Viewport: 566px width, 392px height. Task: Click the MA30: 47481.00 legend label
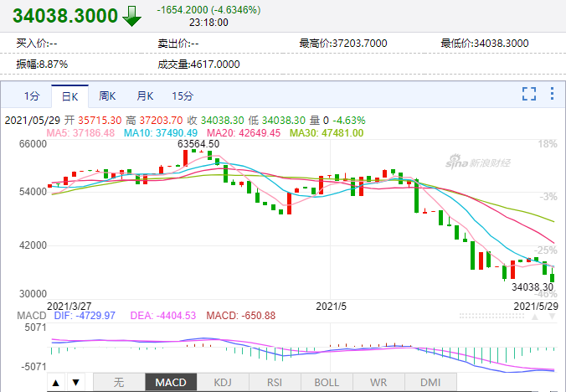(x=327, y=133)
